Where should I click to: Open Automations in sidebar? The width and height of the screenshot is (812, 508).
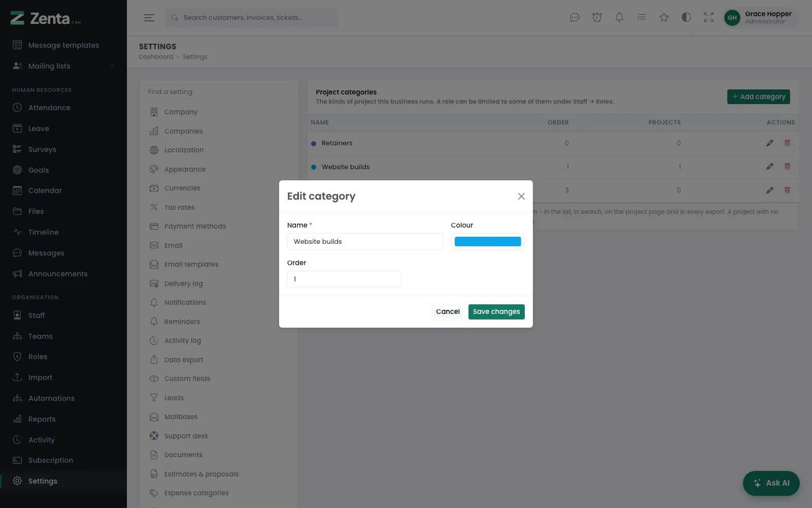click(x=63, y=398)
